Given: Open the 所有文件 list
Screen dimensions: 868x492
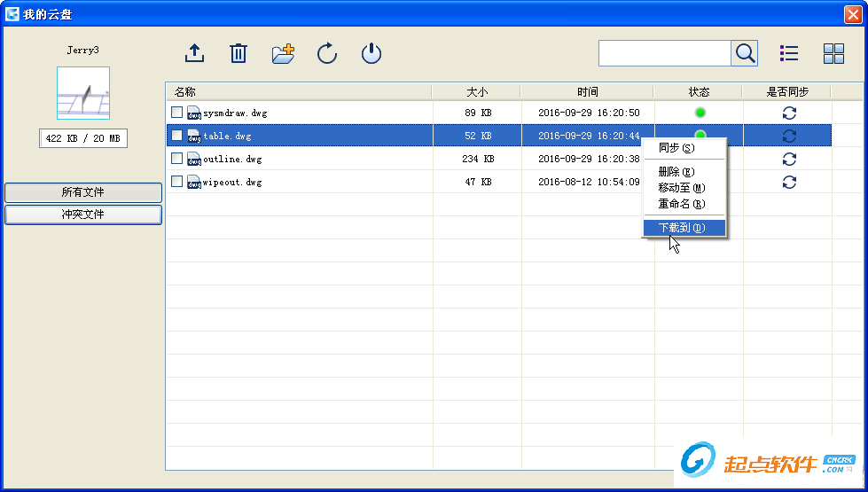Looking at the screenshot, I should coord(83,192).
